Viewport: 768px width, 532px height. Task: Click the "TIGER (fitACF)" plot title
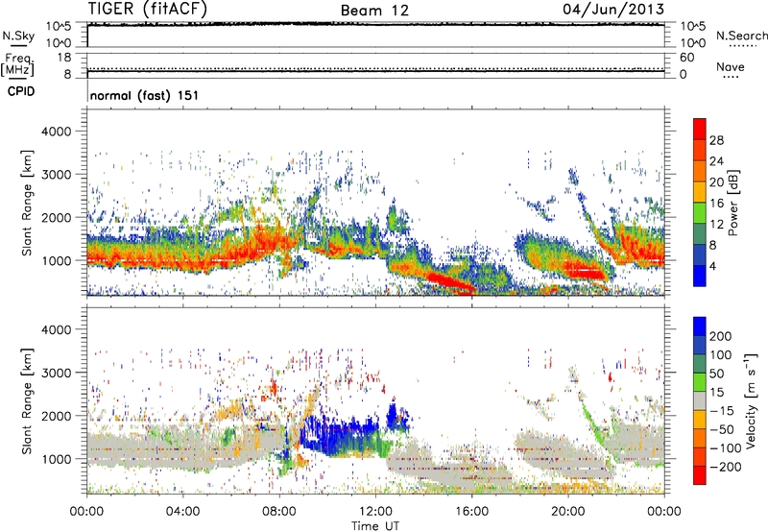[x=148, y=9]
